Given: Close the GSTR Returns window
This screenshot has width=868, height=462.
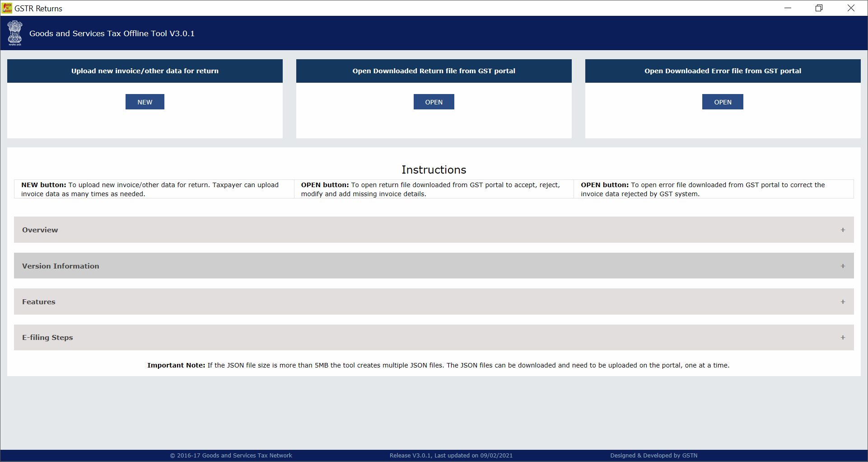Looking at the screenshot, I should click(851, 8).
